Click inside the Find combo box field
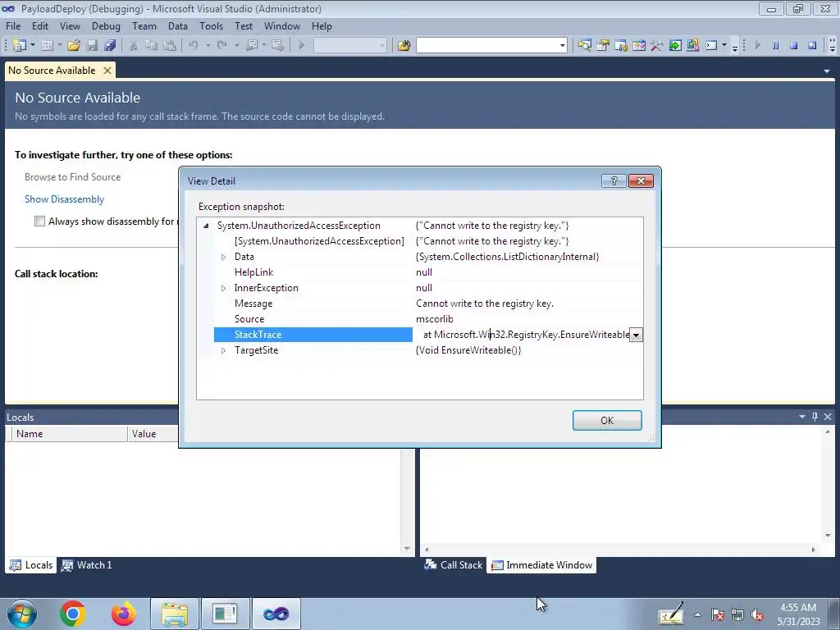This screenshot has width=840, height=630. tap(486, 46)
